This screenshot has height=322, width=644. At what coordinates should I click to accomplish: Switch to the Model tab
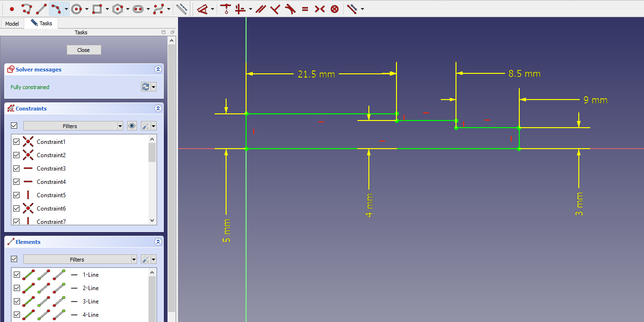tap(12, 23)
